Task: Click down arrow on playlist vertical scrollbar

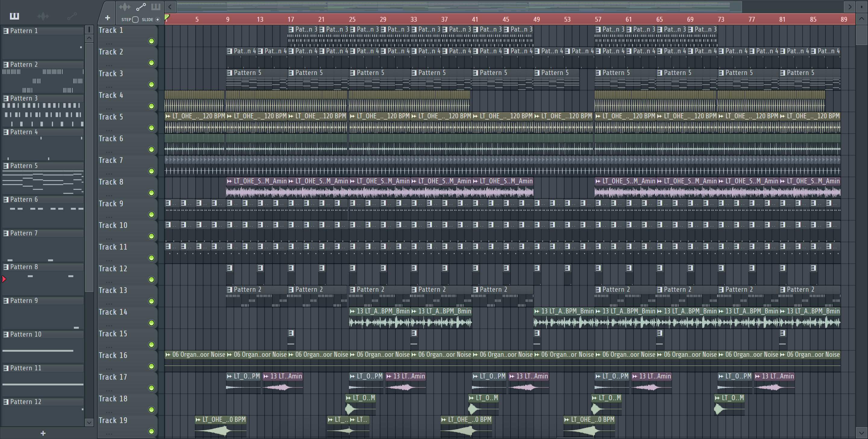Action: 862,433
